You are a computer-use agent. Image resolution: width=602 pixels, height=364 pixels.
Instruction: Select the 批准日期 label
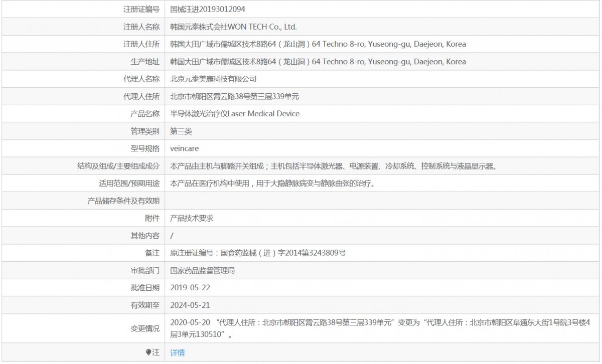coord(145,288)
